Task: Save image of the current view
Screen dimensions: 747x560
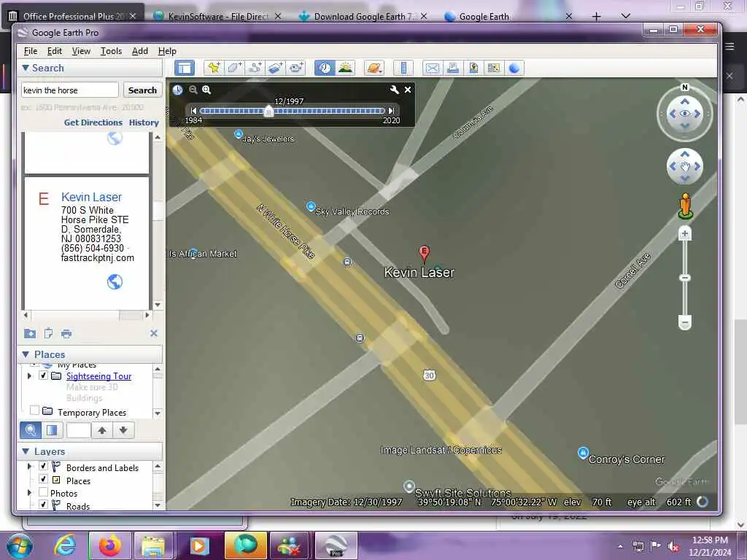Action: [473, 68]
